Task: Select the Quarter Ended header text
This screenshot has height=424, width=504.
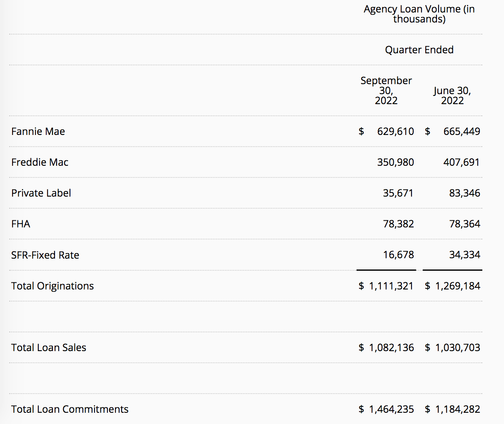Action: tap(419, 50)
